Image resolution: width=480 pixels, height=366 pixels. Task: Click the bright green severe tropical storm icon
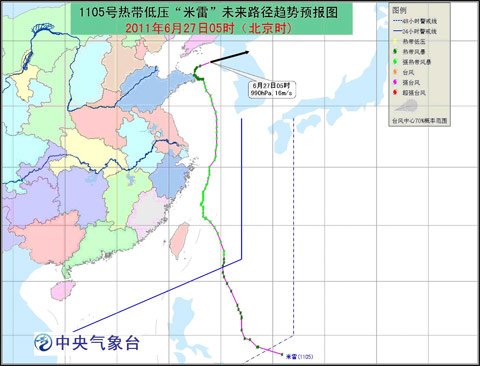click(396, 62)
